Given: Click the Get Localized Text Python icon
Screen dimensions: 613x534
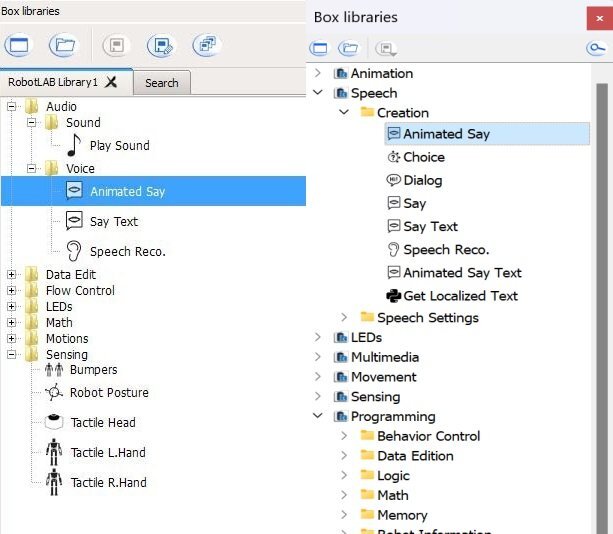Looking at the screenshot, I should (x=393, y=296).
